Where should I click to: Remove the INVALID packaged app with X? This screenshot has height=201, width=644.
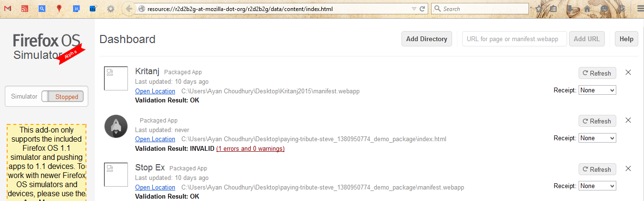coord(628,120)
